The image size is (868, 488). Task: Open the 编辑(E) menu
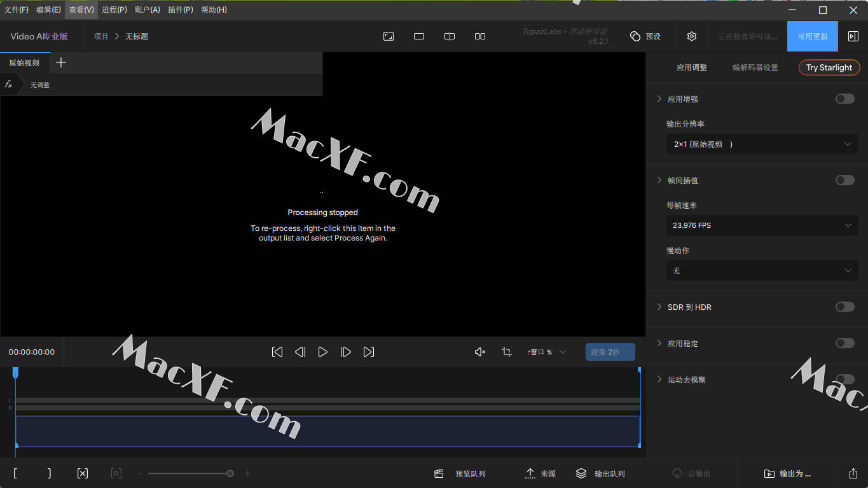tap(49, 10)
